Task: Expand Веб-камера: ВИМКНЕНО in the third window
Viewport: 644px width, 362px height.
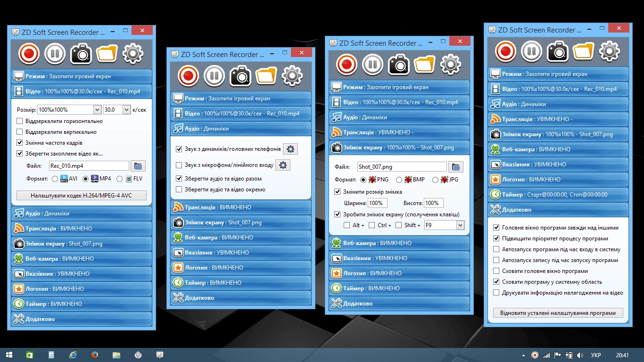Action: coord(399,243)
